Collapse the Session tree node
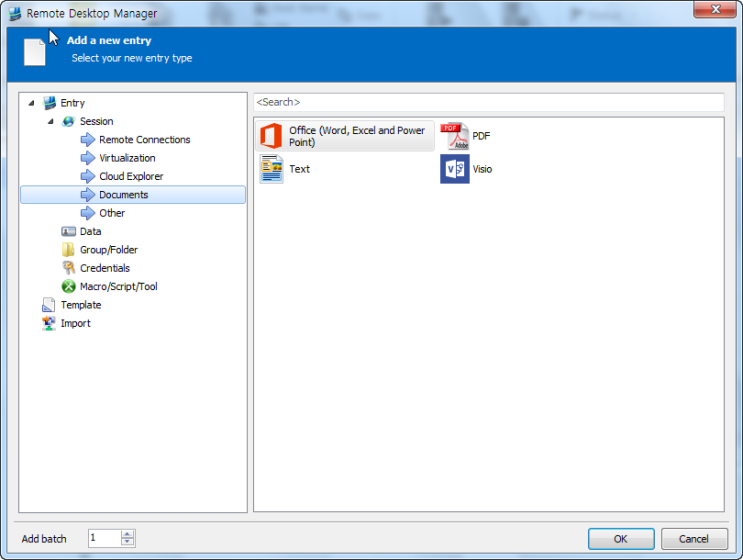 (x=51, y=121)
